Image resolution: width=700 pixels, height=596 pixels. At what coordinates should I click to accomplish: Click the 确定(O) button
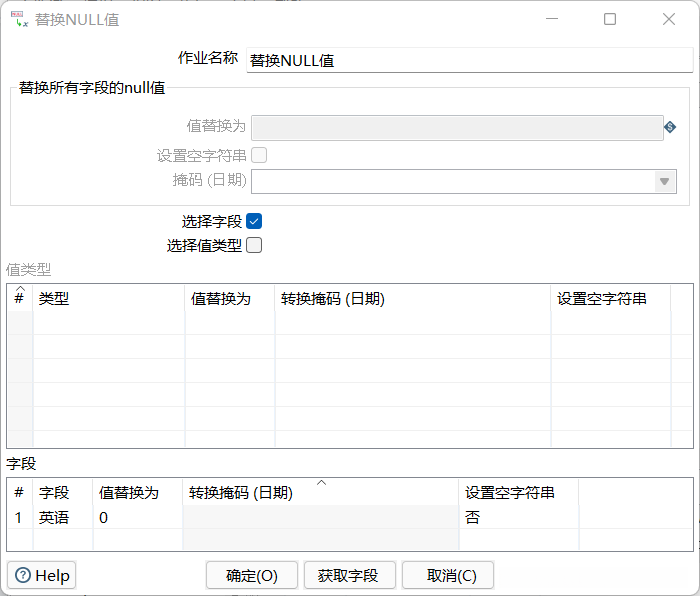click(x=252, y=575)
